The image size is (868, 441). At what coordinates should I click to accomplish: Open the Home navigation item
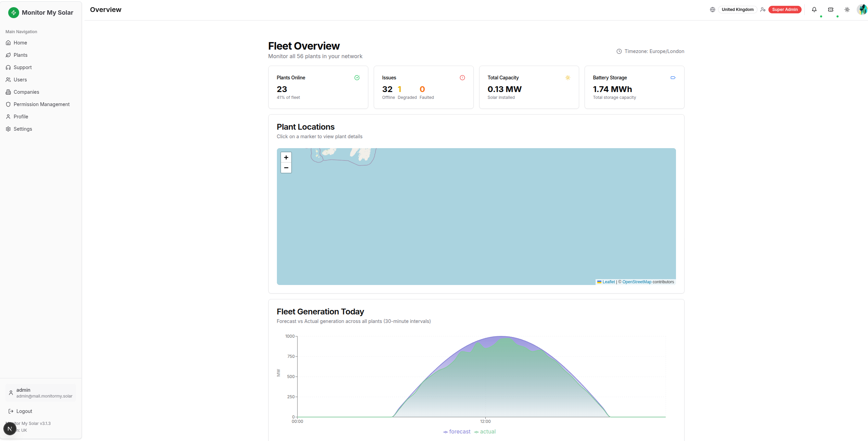[x=41, y=43]
